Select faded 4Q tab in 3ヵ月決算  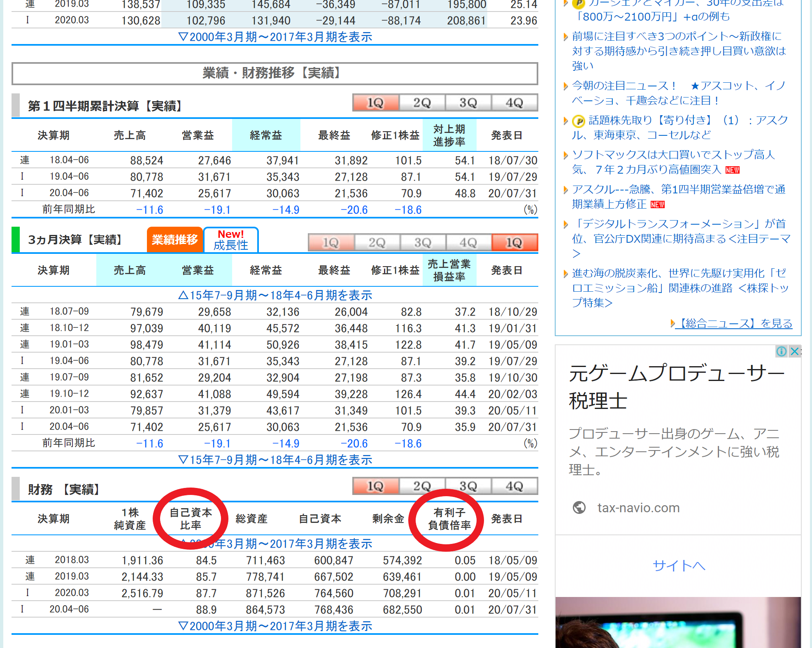[x=468, y=243]
